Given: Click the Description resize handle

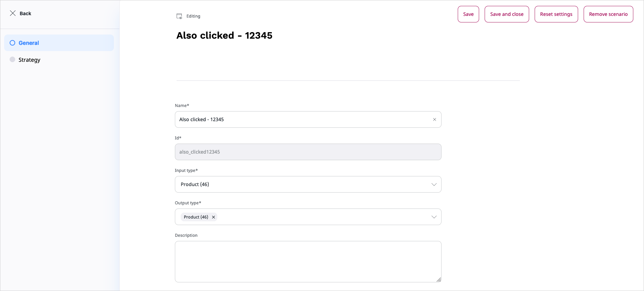Looking at the screenshot, I should click(x=439, y=280).
